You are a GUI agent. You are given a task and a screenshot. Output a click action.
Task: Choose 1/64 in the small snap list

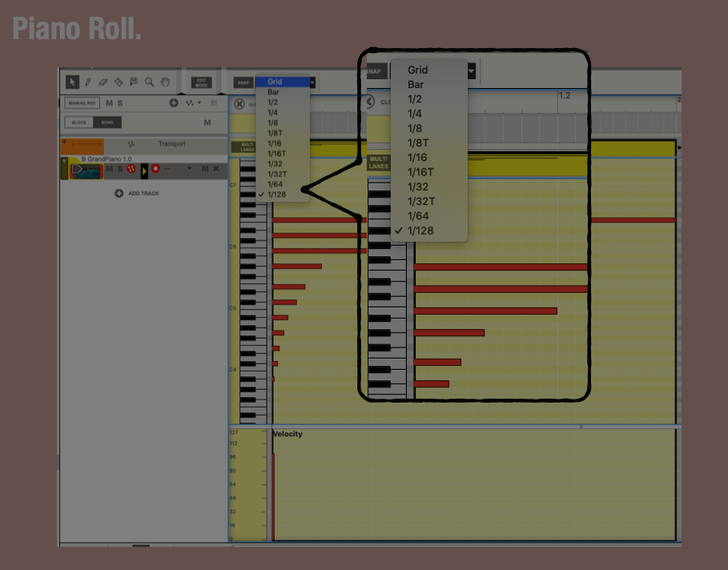283,184
